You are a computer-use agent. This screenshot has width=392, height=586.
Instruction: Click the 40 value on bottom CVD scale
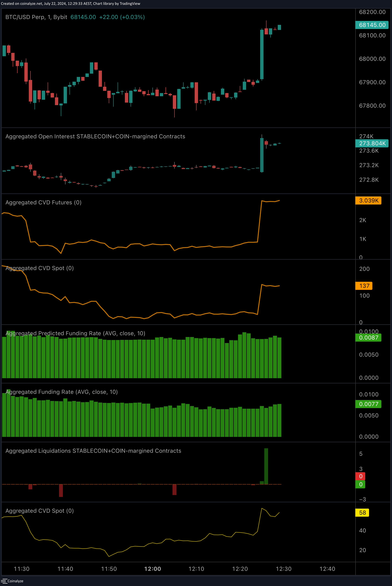(363, 530)
